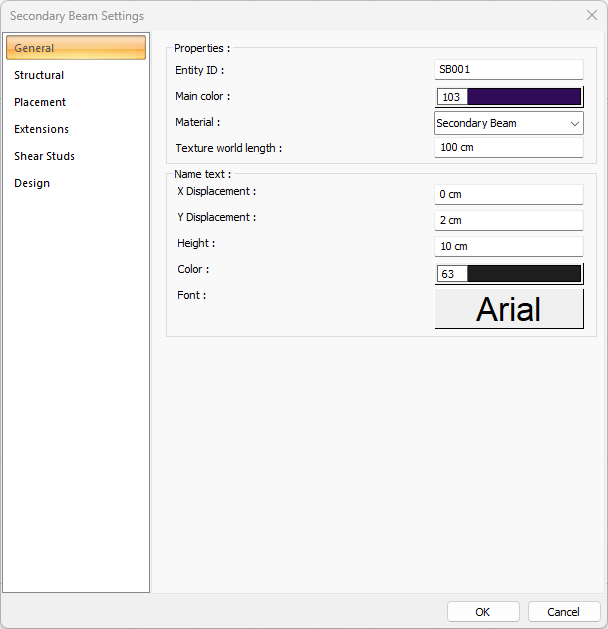Screen dimensions: 608x629
Task: Select the General category in sidebar
Action: click(75, 48)
